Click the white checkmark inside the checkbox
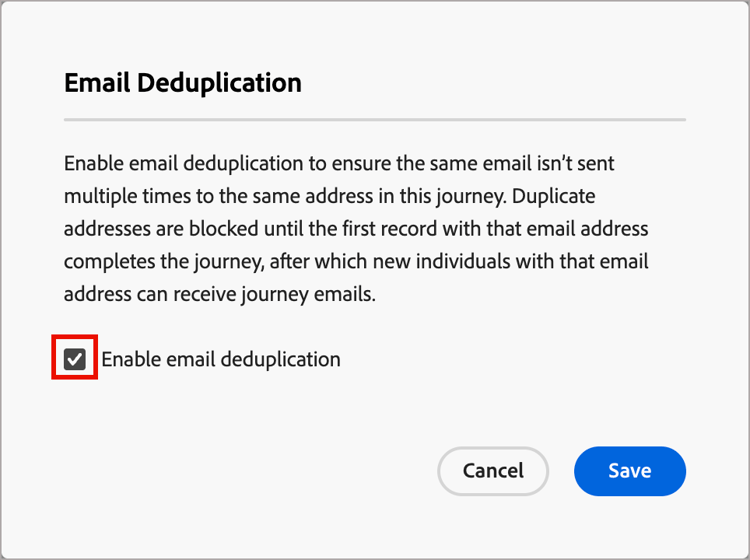Image resolution: width=750 pixels, height=560 pixels. pyautogui.click(x=75, y=359)
